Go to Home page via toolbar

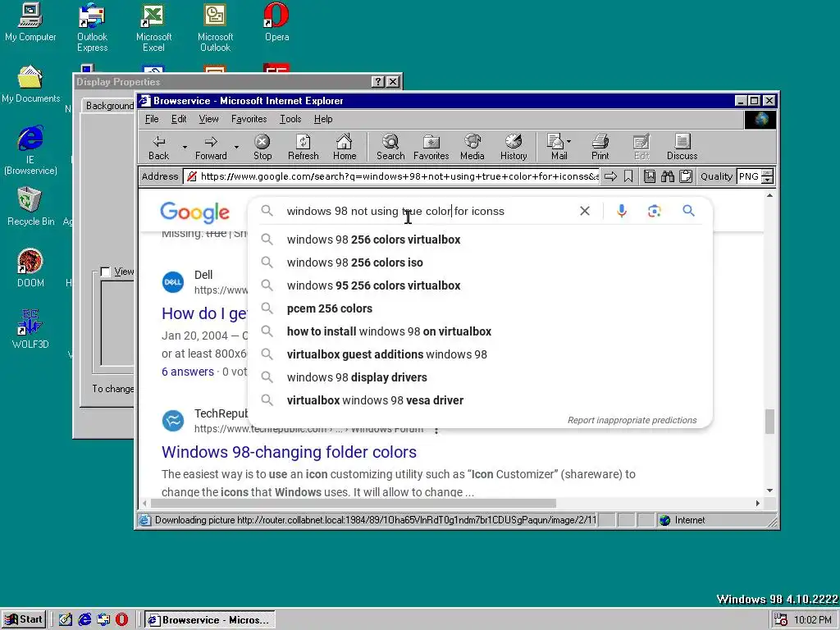(345, 148)
